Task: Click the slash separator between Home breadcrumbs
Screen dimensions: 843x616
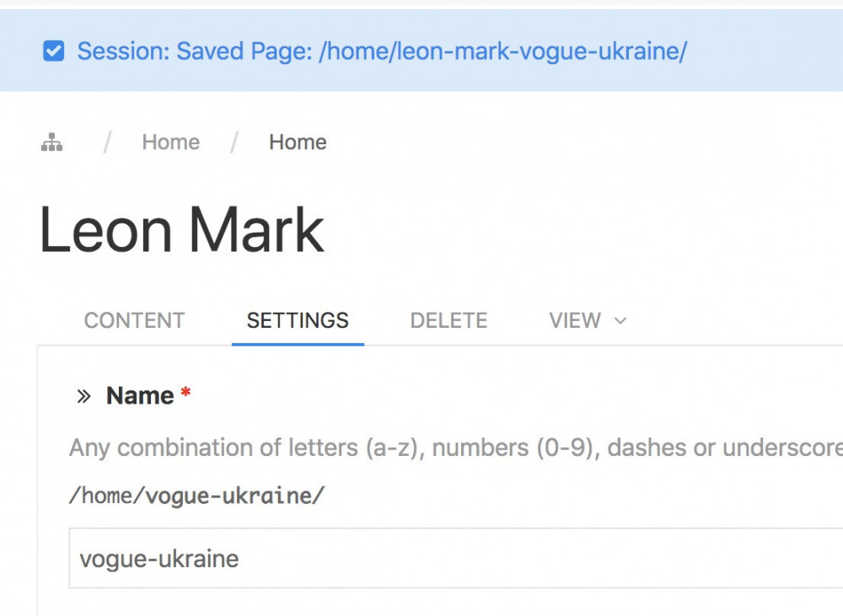Action: click(234, 142)
